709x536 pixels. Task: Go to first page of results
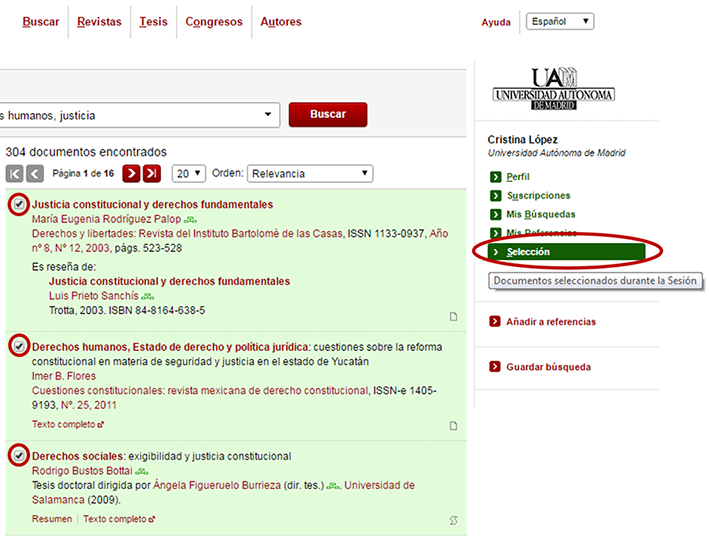click(x=14, y=174)
